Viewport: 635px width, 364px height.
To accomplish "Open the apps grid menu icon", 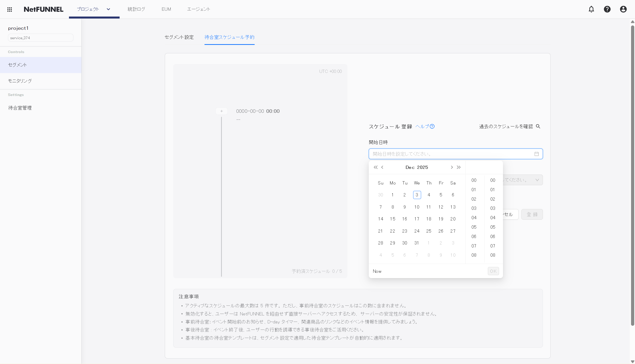I will 9,9.
